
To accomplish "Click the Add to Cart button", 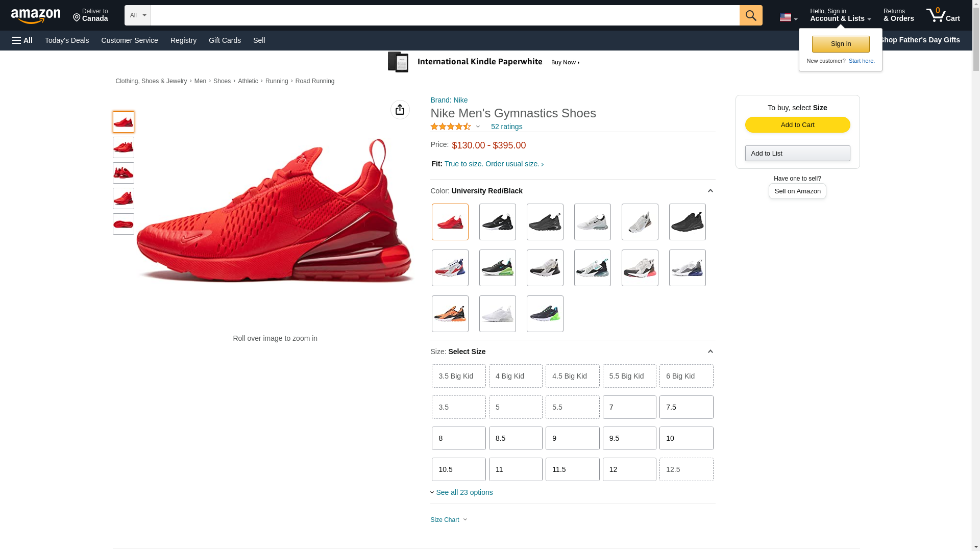I will 797,125.
